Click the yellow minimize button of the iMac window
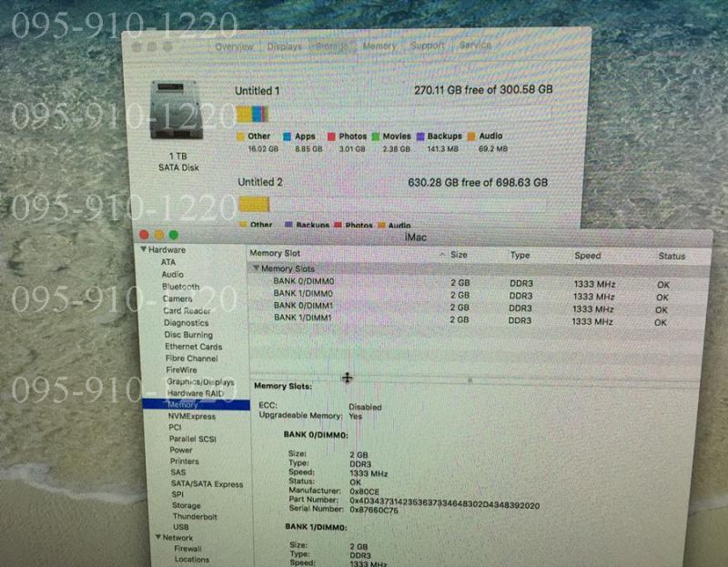728x567 pixels. (x=158, y=235)
